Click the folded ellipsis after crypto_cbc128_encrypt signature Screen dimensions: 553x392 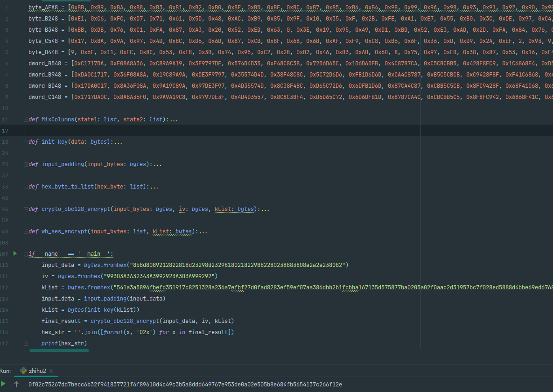click(x=265, y=209)
